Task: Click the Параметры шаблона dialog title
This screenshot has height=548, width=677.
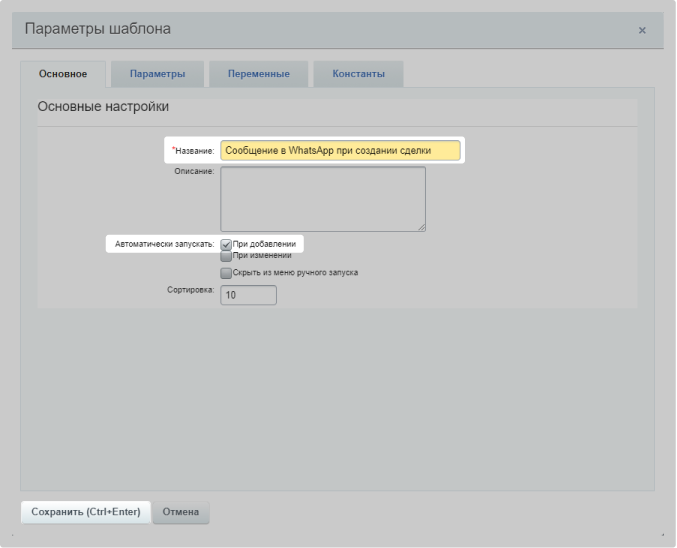Action: click(x=97, y=29)
